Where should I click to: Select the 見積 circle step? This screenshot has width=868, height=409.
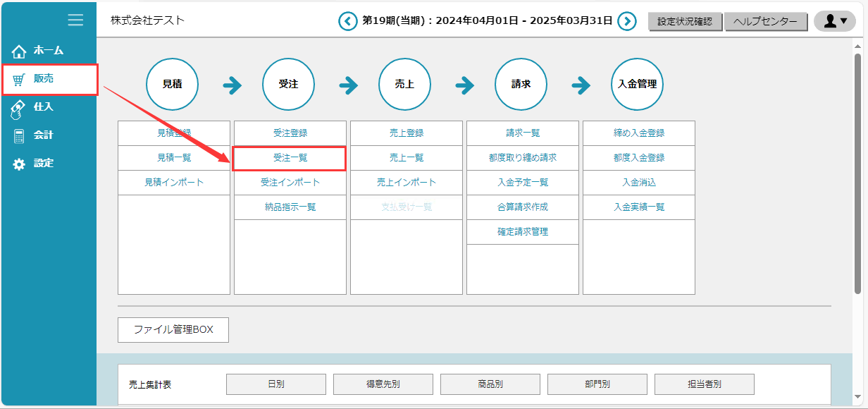[172, 84]
